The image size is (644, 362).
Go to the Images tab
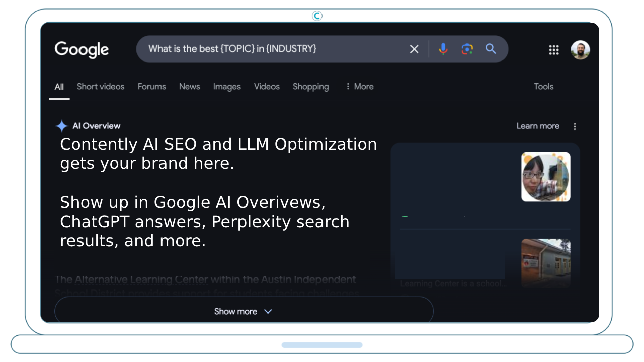point(227,86)
